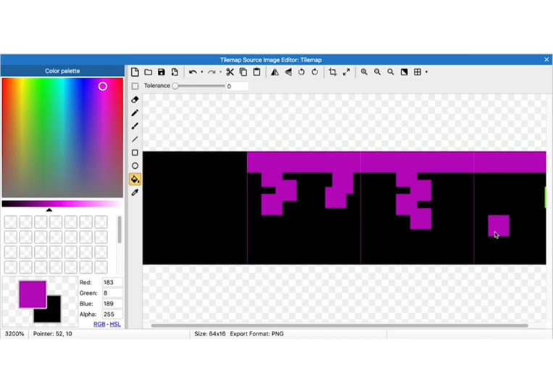
Task: Click the Tolerance value field
Action: [x=237, y=86]
